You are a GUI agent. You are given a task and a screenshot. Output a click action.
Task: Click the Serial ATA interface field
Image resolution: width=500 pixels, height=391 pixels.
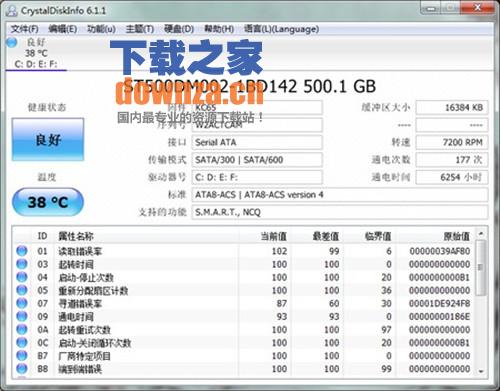[x=257, y=142]
